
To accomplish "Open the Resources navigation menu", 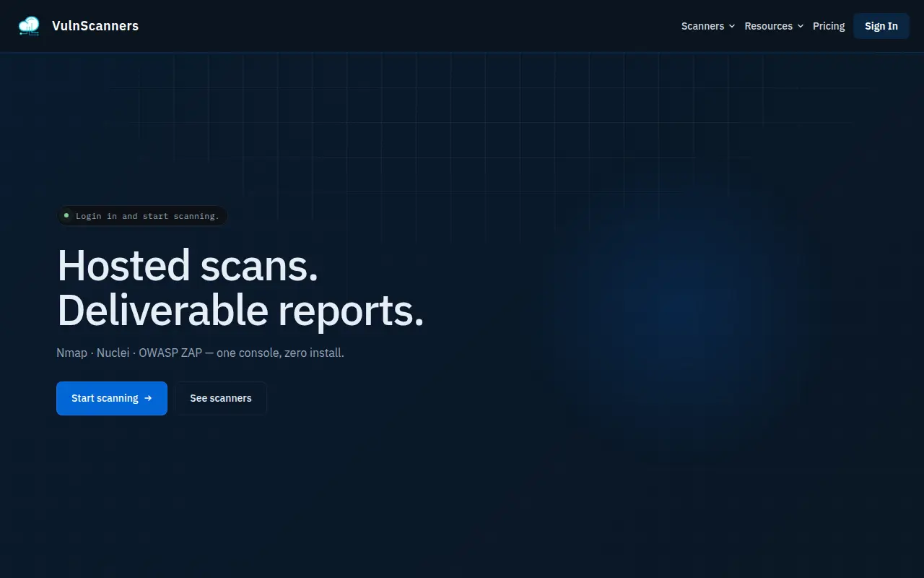I will (774, 26).
